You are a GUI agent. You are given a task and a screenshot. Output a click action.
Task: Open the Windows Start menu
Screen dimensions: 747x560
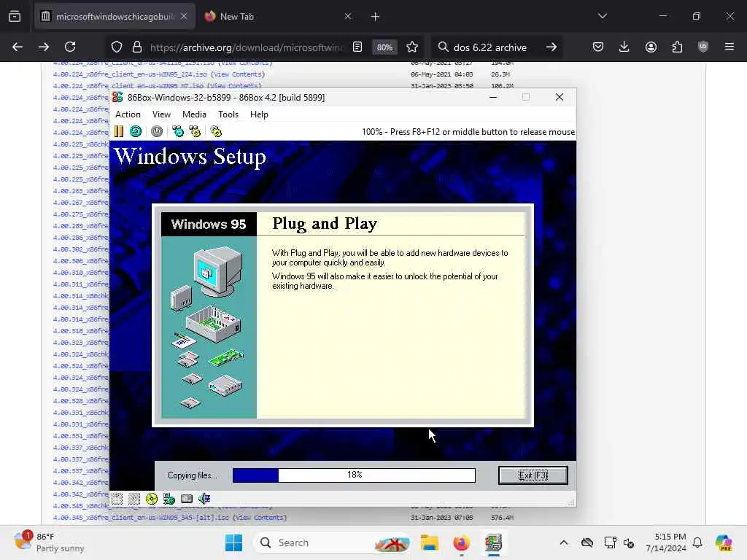(x=233, y=542)
